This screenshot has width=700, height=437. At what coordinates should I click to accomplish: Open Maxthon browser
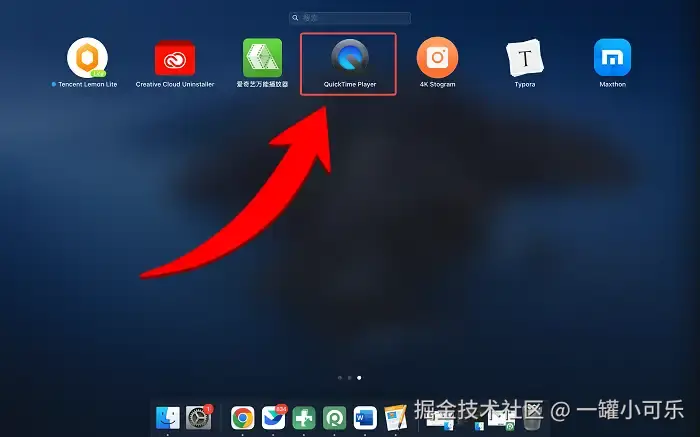[x=612, y=58]
